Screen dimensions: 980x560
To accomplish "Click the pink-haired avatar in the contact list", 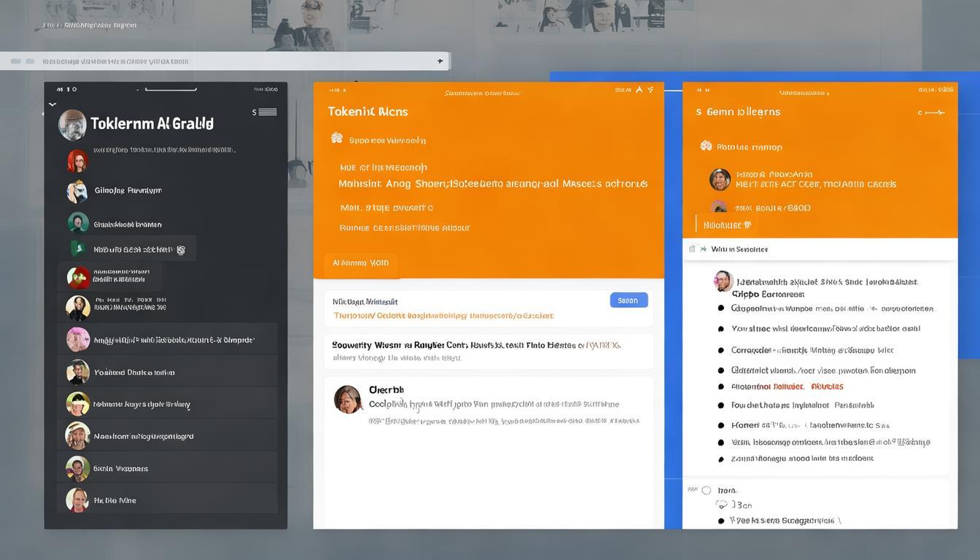I will [x=78, y=340].
